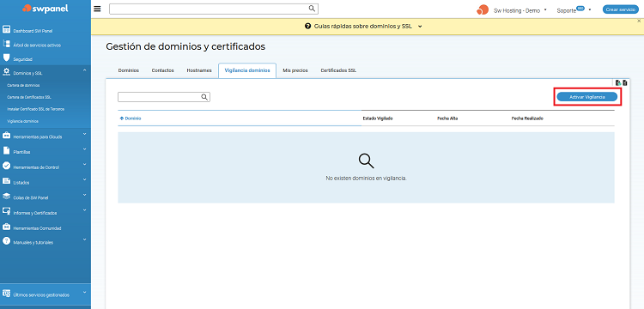Image resolution: width=644 pixels, height=309 pixels.
Task: Click the Herramientas de Control checkmark icon
Action: coord(6,166)
